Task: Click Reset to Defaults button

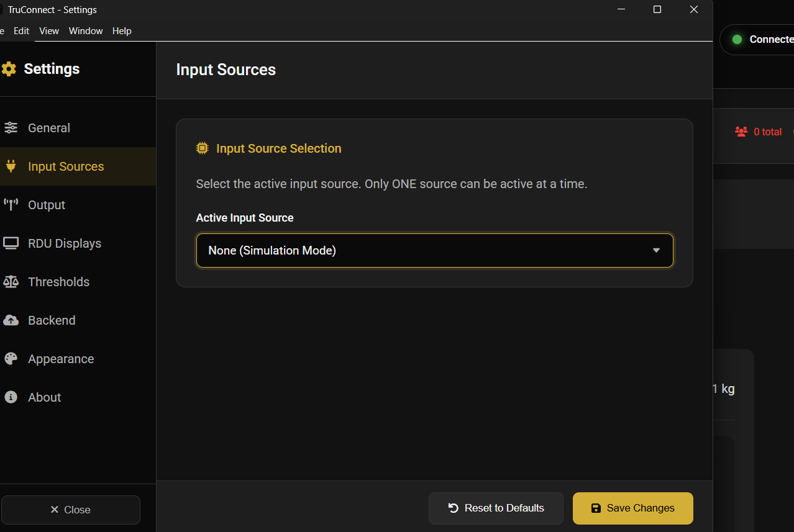Action: click(496, 508)
